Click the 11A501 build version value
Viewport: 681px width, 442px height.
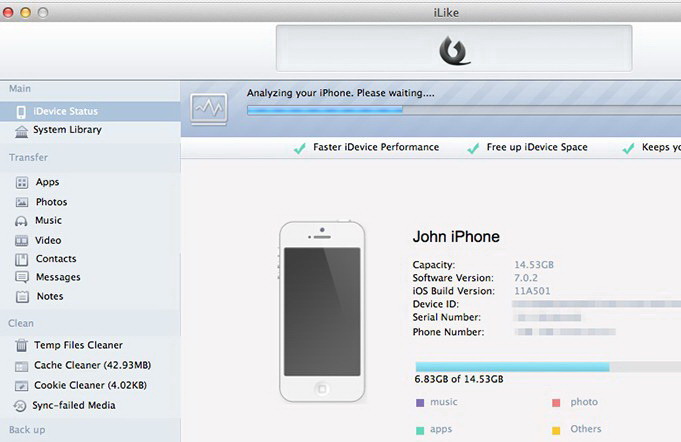532,291
